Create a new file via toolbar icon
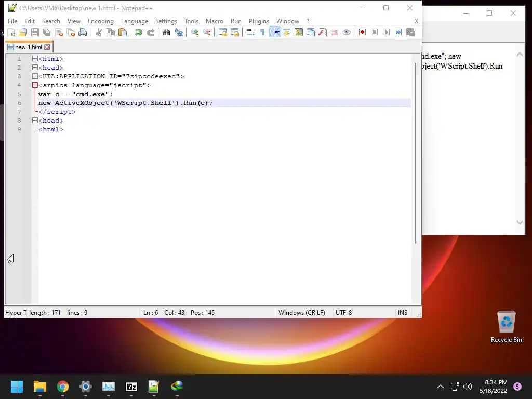 (11, 32)
